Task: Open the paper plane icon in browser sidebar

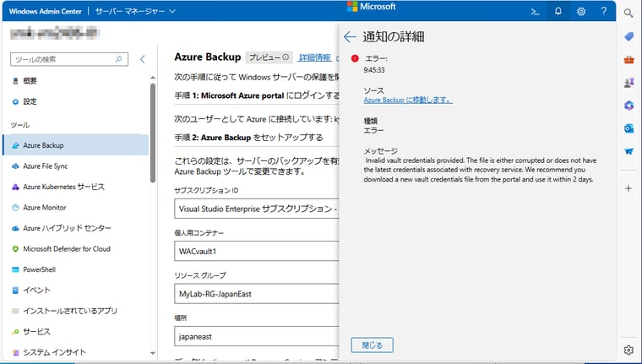Action: point(628,151)
